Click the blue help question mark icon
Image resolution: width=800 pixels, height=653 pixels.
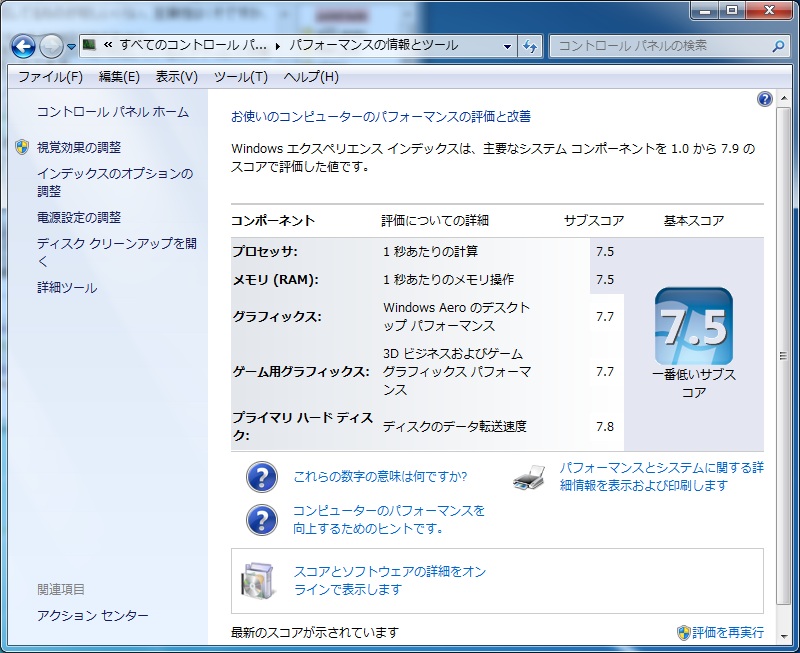coord(765,99)
